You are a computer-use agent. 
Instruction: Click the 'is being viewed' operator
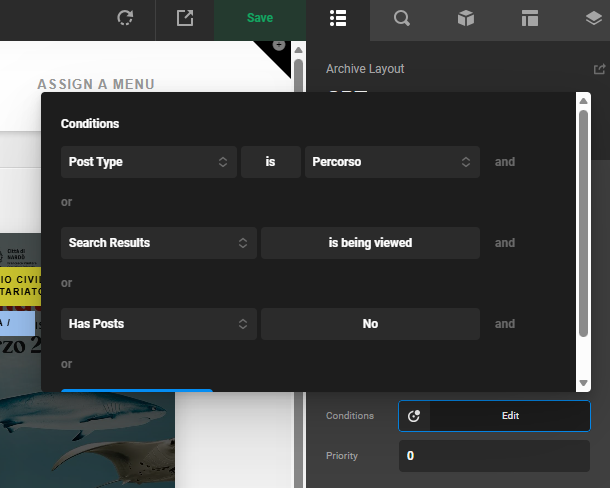click(x=370, y=243)
